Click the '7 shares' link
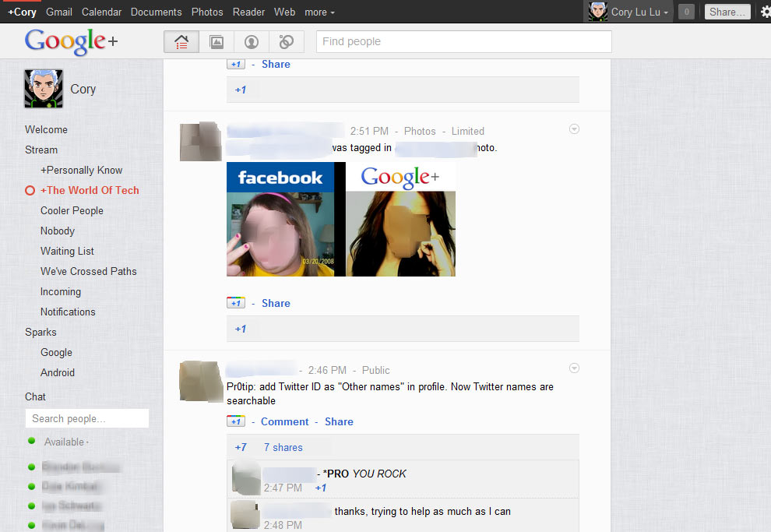The height and width of the screenshot is (532, 771). click(x=283, y=447)
